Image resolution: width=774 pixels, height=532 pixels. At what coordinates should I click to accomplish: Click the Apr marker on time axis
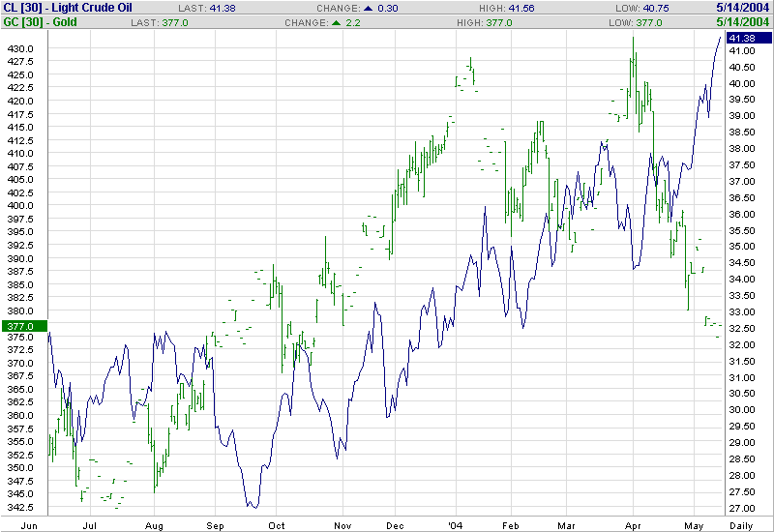tap(633, 524)
